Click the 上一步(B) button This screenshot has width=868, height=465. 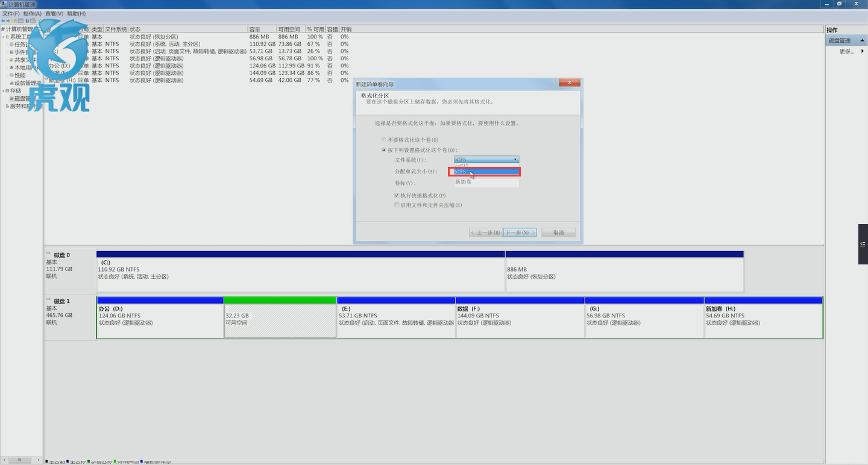(485, 232)
